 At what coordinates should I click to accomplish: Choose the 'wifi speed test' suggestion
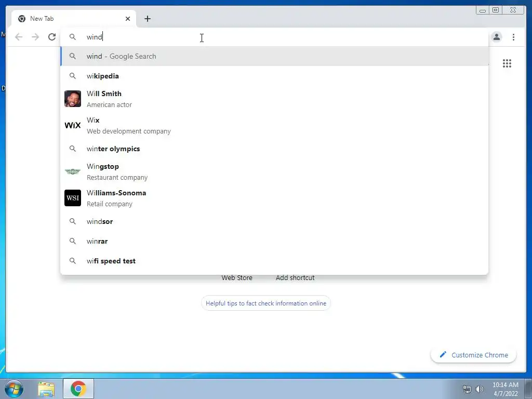pos(274,261)
